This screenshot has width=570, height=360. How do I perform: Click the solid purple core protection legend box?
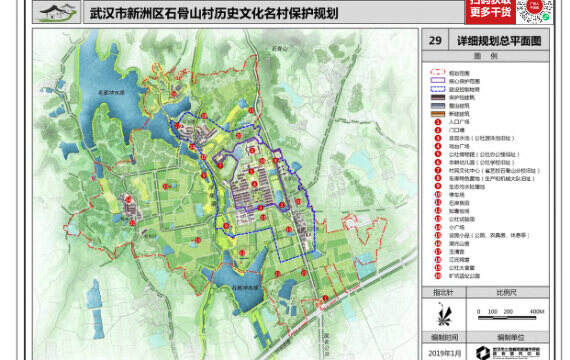click(x=438, y=81)
